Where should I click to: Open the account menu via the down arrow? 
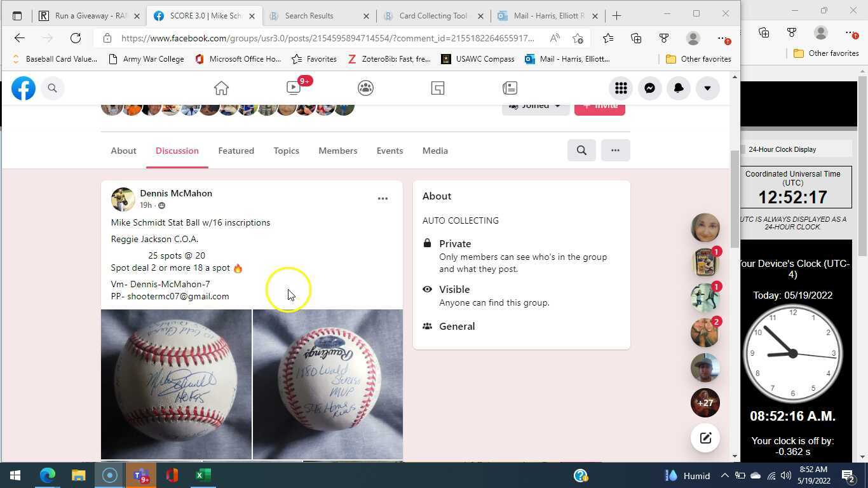click(707, 88)
